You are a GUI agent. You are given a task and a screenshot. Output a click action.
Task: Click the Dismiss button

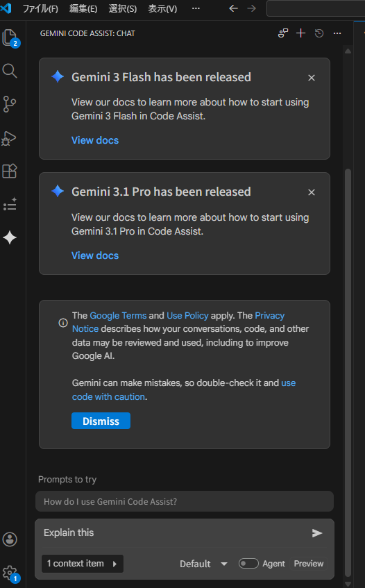(x=101, y=421)
